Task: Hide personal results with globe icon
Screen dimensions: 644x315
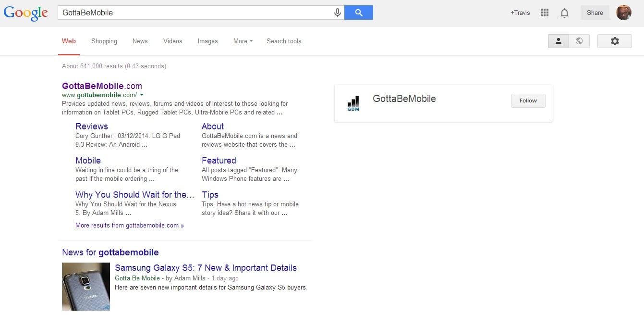Action: click(579, 41)
